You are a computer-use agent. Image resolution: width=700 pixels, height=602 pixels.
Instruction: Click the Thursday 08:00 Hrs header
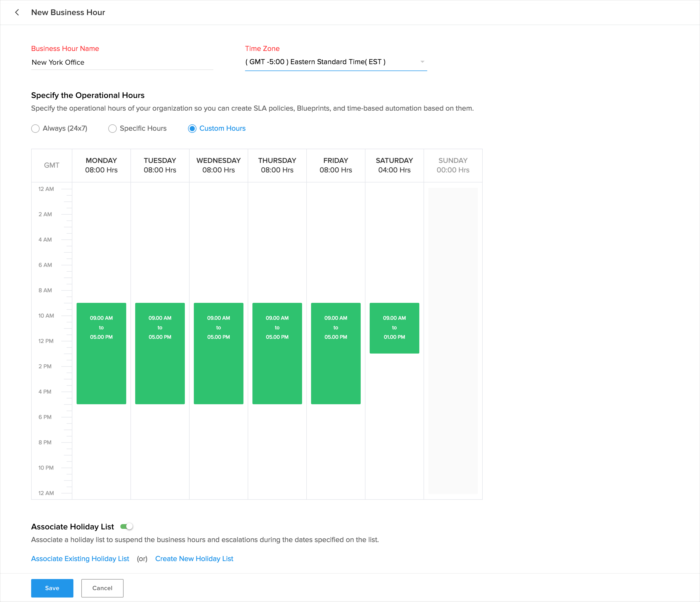[x=277, y=165]
